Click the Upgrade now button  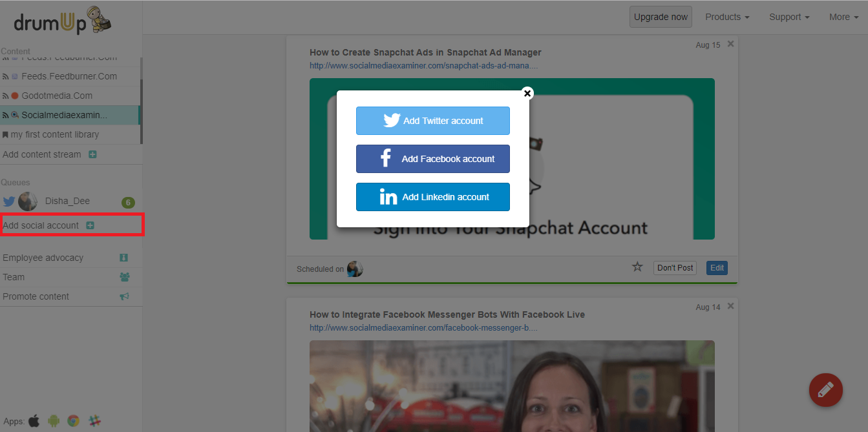[x=661, y=17]
